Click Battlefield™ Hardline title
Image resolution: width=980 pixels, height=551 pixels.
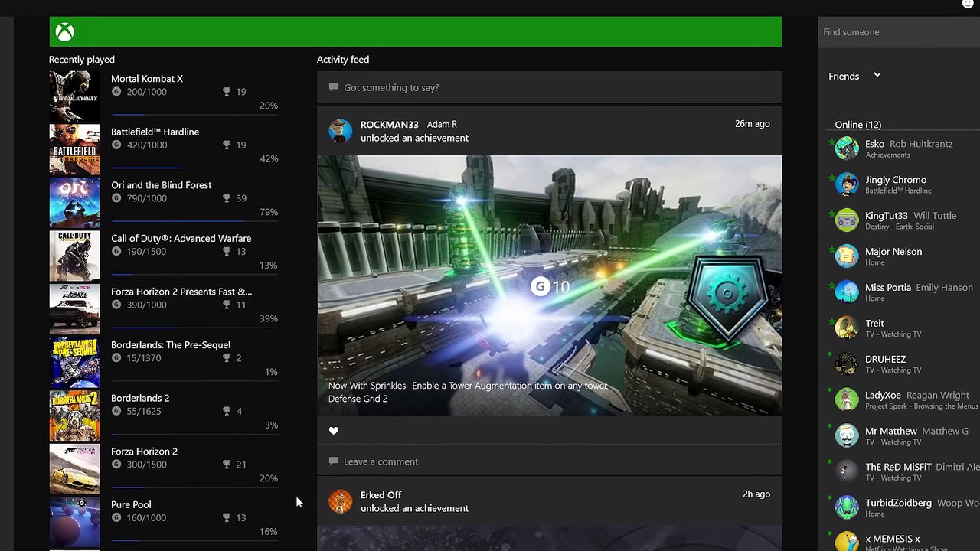[x=155, y=132]
